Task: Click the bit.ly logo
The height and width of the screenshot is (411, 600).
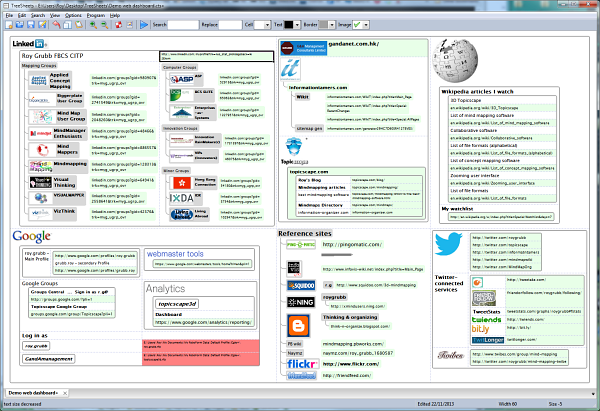Action: (x=481, y=329)
